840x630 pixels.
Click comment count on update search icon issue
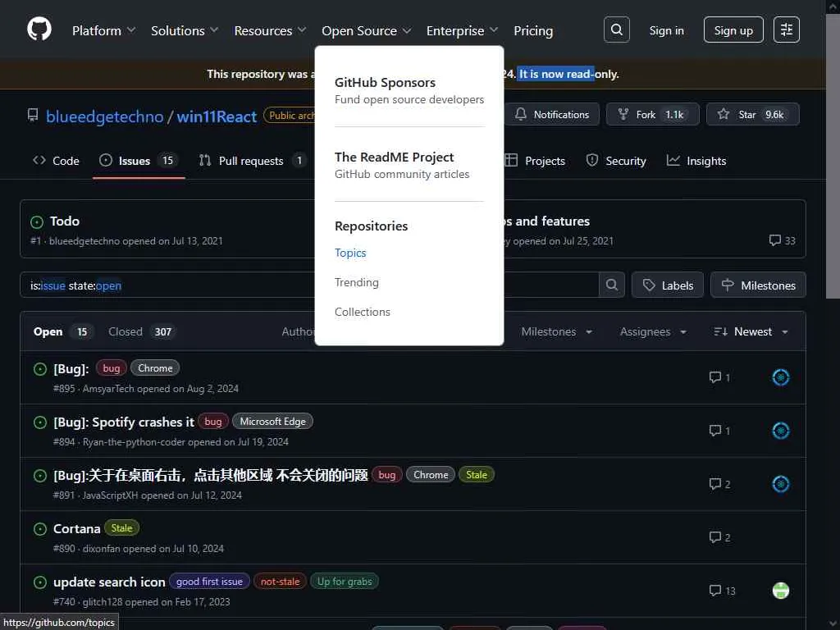(x=722, y=591)
